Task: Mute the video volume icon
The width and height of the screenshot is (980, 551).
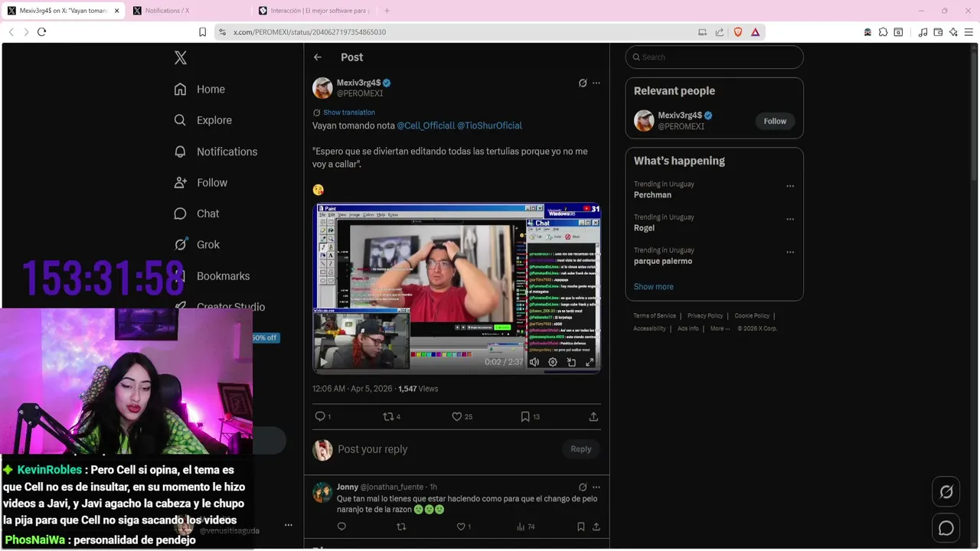Action: tap(534, 362)
